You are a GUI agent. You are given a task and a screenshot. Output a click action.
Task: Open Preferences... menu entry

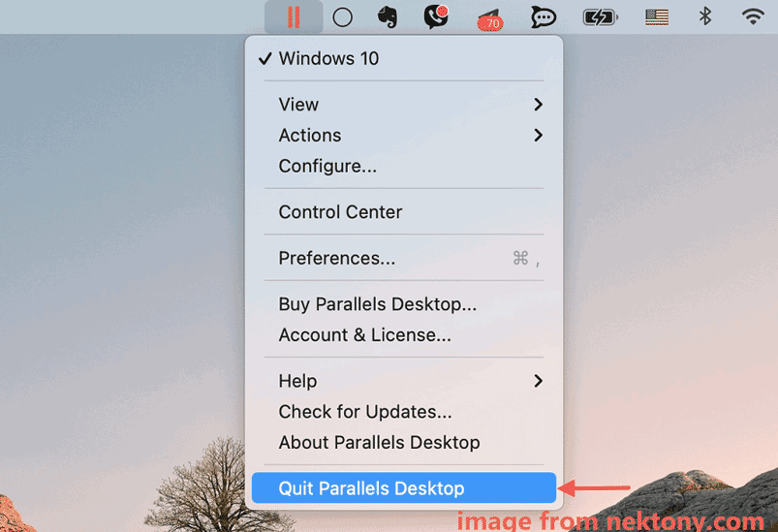click(x=404, y=258)
